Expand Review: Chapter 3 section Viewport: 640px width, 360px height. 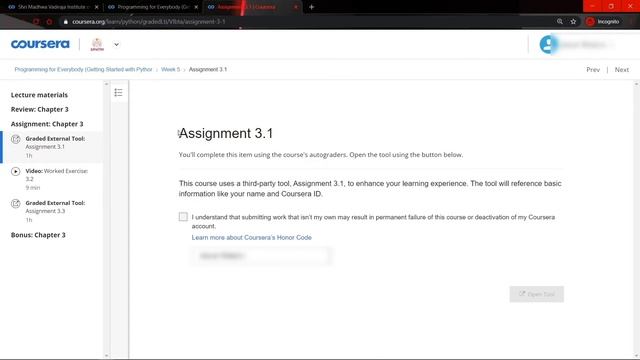tap(40, 109)
